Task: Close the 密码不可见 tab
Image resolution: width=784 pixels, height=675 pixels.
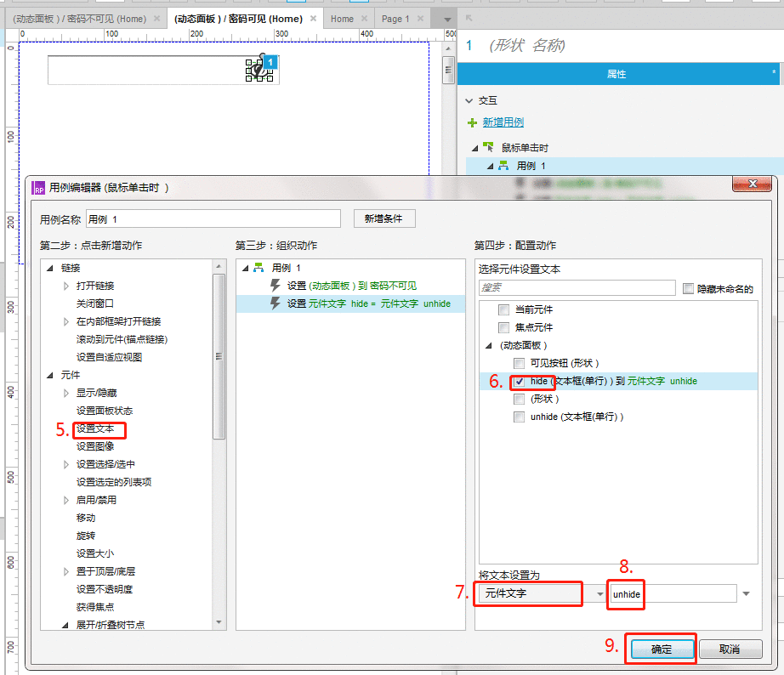Action: coord(157,19)
